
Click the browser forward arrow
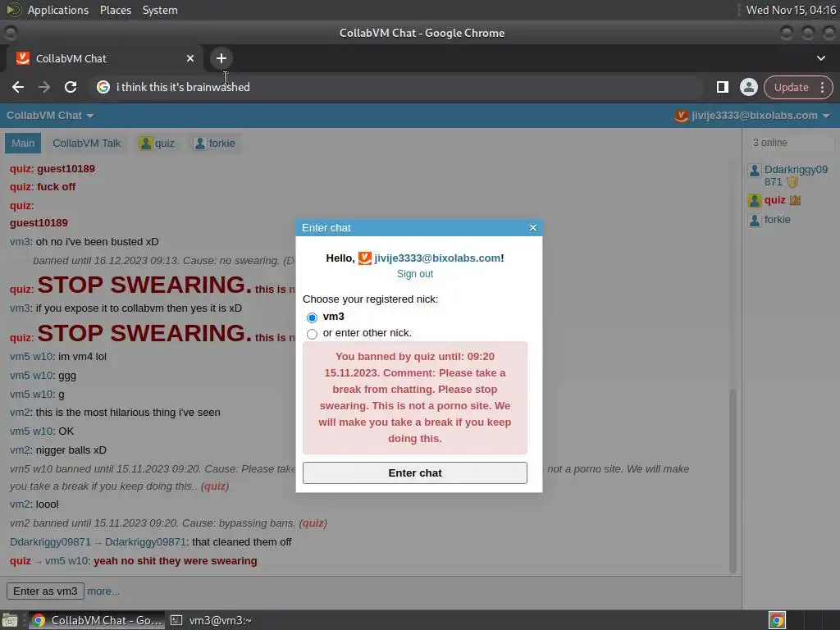click(44, 87)
